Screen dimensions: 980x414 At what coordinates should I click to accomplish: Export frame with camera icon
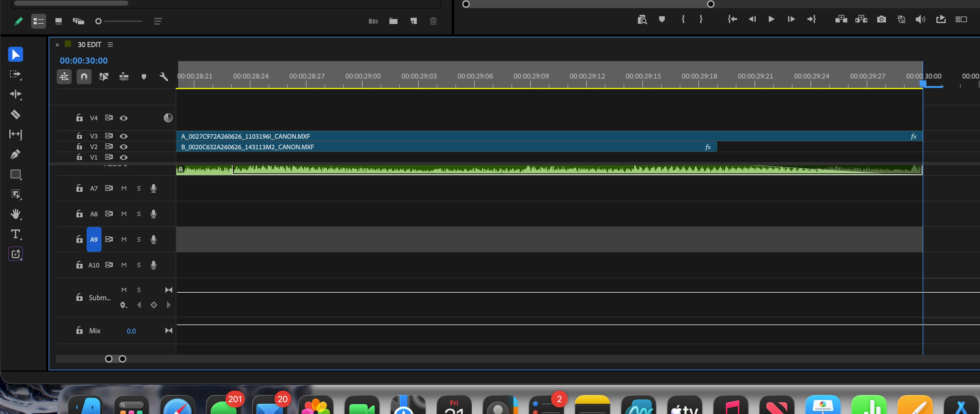point(882,19)
